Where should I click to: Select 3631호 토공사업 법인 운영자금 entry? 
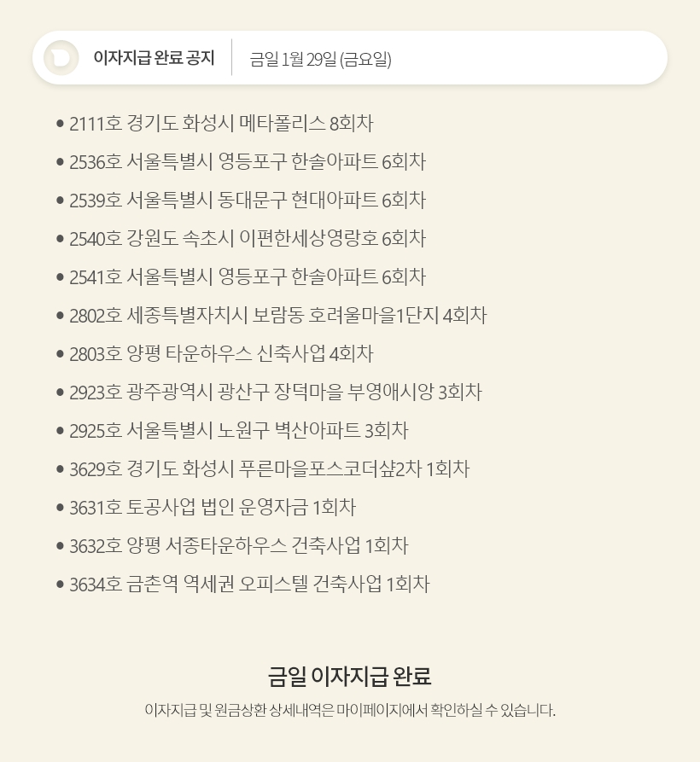click(x=212, y=508)
